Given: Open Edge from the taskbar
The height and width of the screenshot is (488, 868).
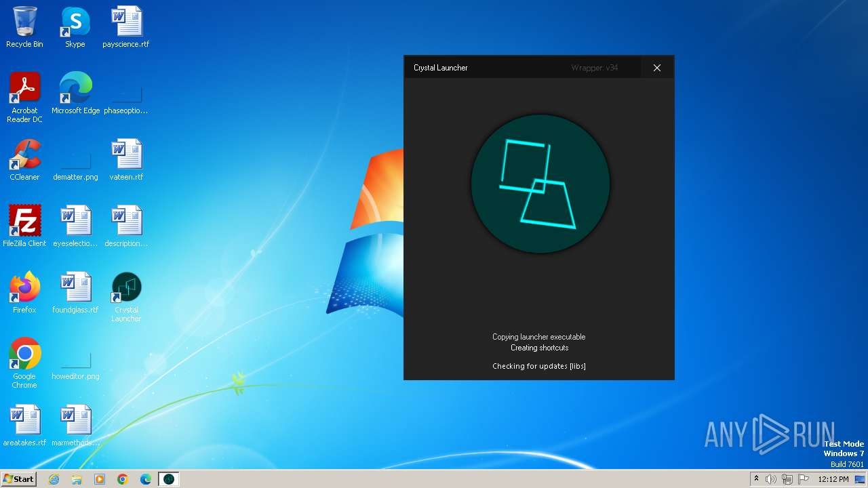Looking at the screenshot, I should tap(146, 479).
